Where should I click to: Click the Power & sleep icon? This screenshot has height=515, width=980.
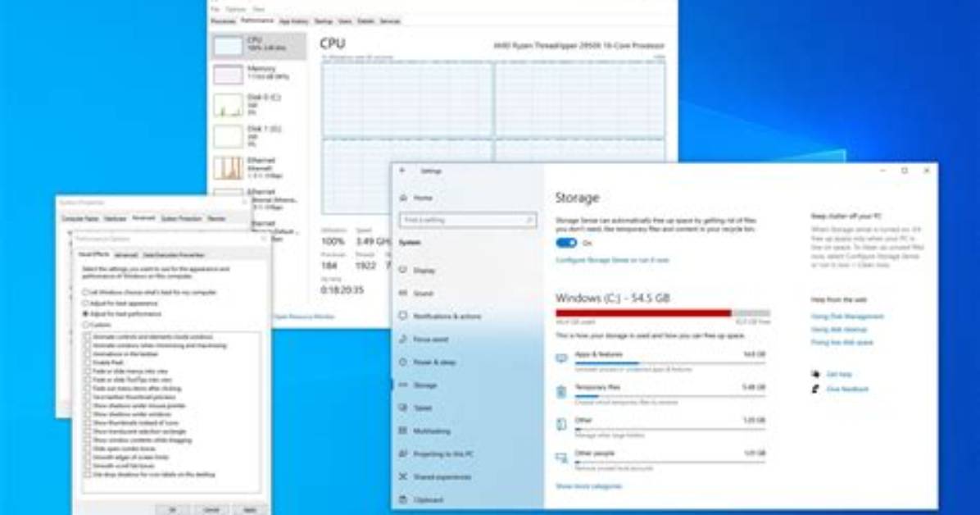click(403, 362)
